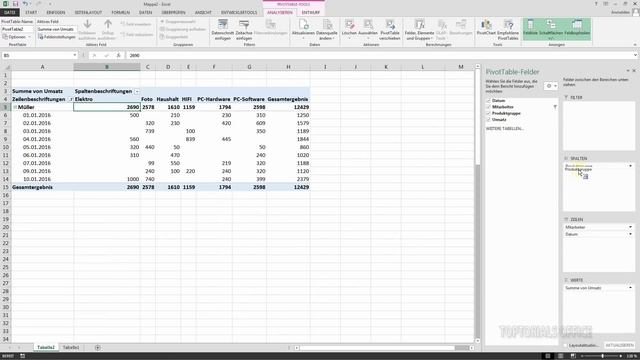Click the PivotTable Name input field

pyautogui.click(x=18, y=29)
